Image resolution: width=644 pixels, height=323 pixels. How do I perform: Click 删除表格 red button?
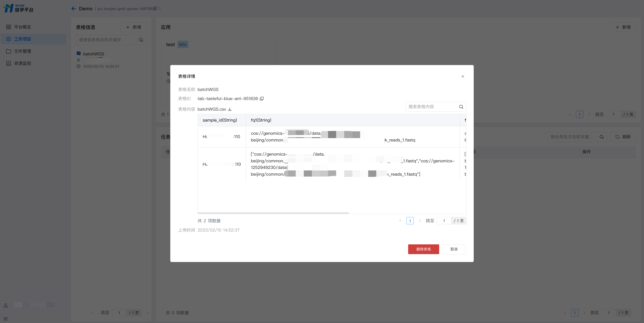(423, 249)
